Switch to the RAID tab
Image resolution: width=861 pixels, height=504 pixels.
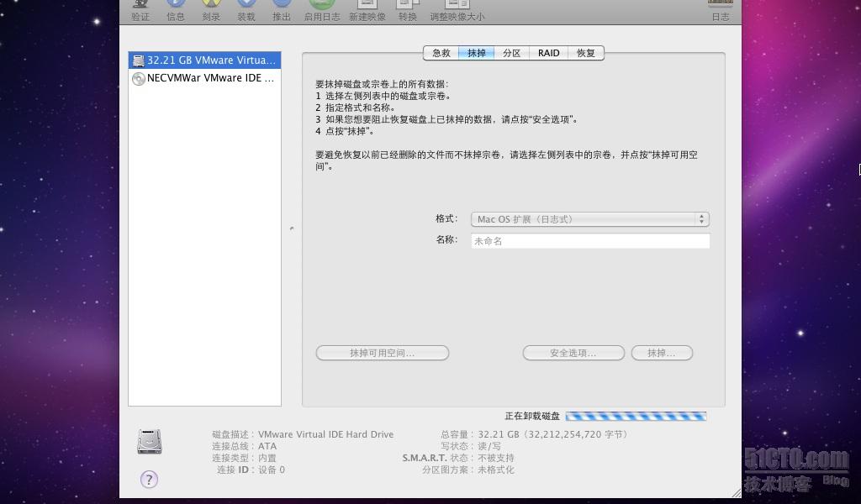click(x=548, y=53)
